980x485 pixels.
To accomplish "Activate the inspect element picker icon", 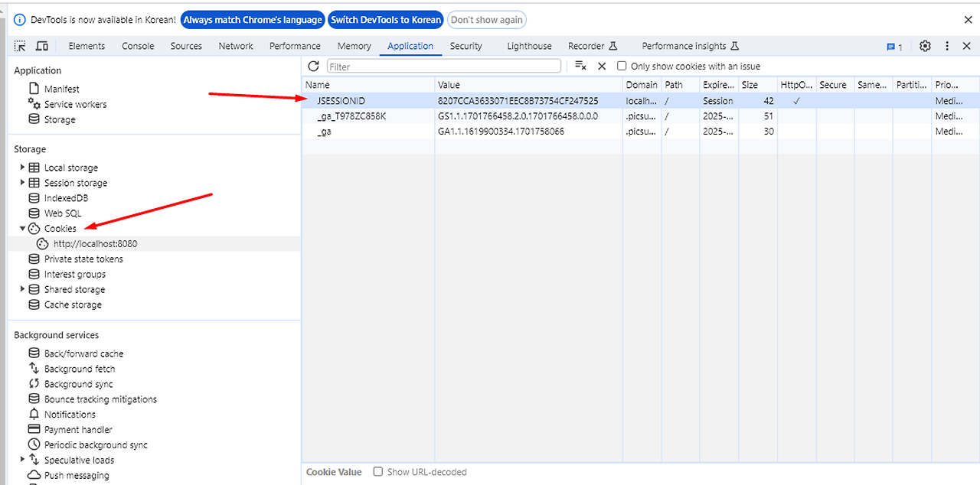I will [x=20, y=46].
